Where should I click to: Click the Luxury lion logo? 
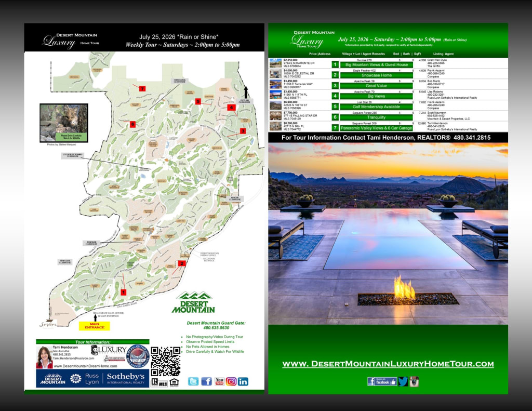click(x=109, y=350)
